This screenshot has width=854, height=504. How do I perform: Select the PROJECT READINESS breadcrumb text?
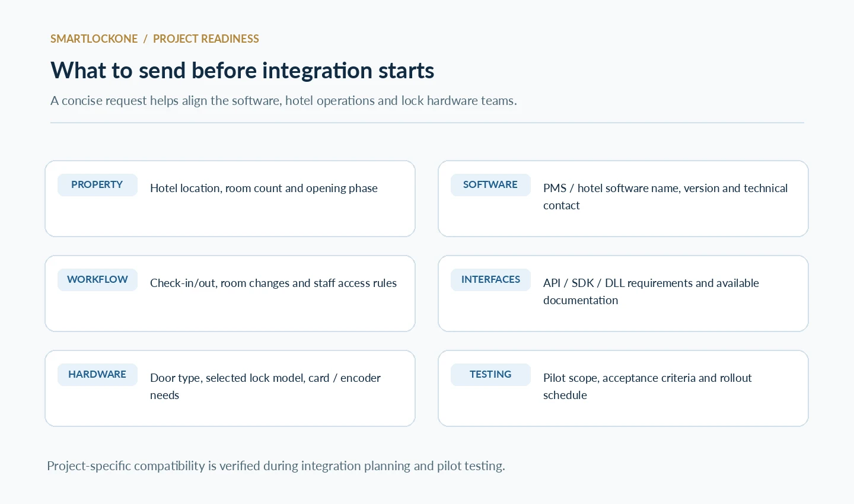(x=206, y=39)
